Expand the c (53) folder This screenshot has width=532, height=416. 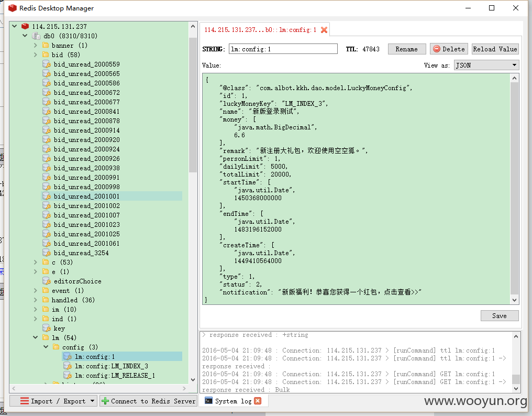[x=36, y=262]
